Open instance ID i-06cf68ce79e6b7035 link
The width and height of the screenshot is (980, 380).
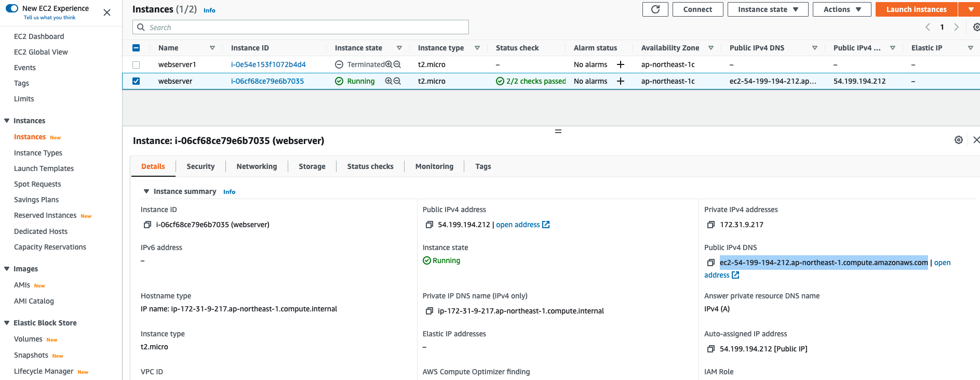pyautogui.click(x=267, y=81)
